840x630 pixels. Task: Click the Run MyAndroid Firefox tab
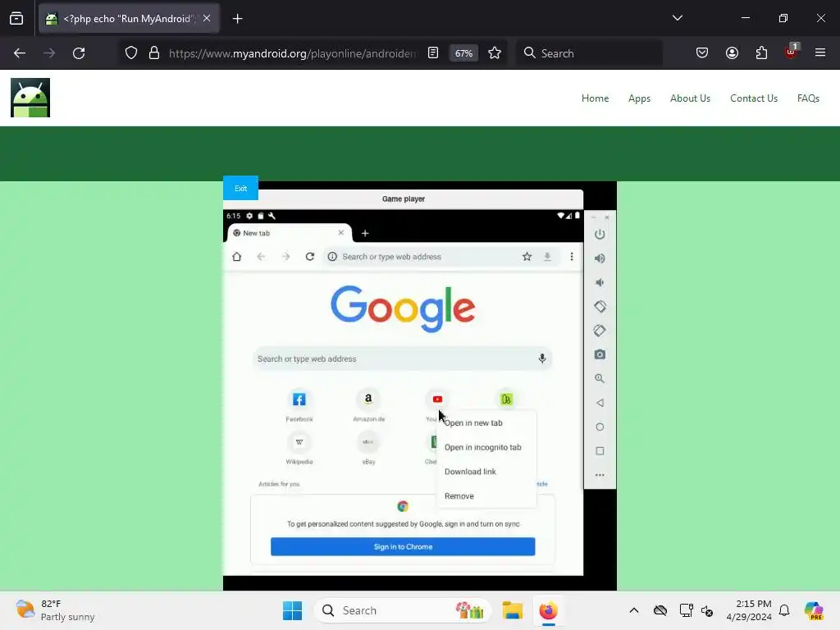coord(129,19)
